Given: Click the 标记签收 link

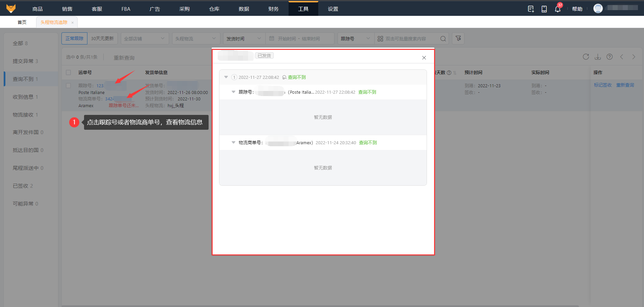Looking at the screenshot, I should (x=603, y=85).
